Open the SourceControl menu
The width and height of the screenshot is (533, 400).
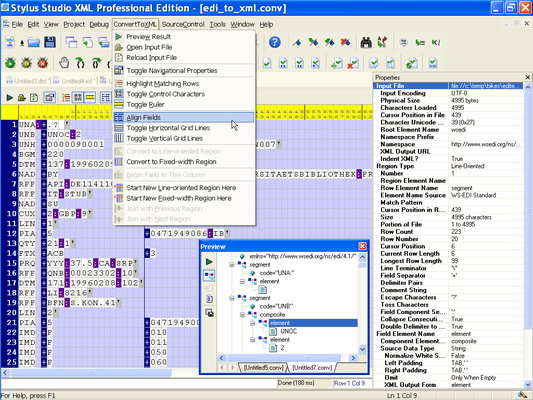[x=183, y=24]
